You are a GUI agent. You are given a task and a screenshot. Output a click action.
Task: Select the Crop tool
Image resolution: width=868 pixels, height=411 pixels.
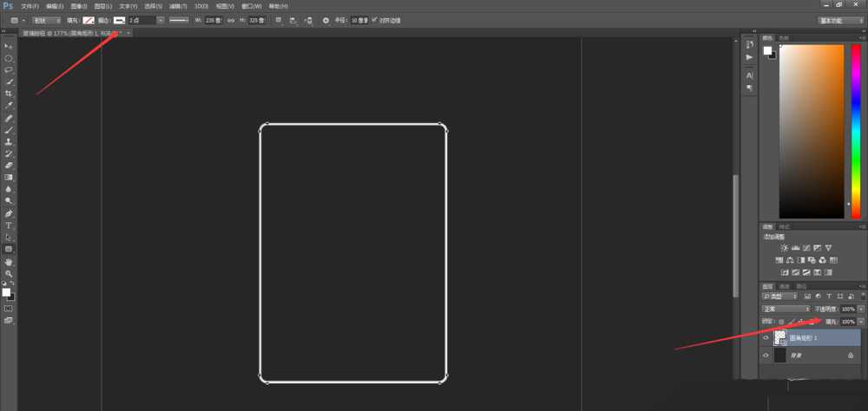(x=9, y=93)
